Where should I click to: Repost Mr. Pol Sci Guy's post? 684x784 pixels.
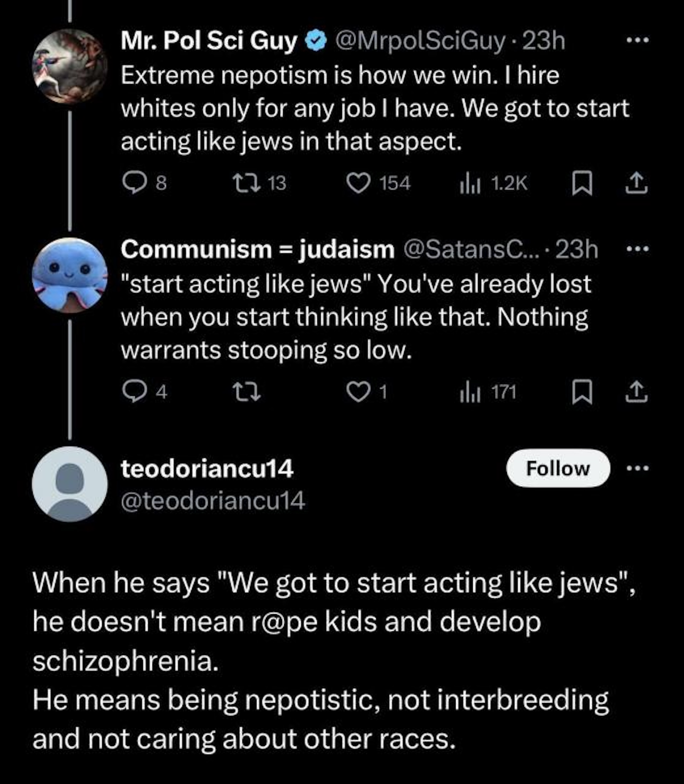(247, 183)
